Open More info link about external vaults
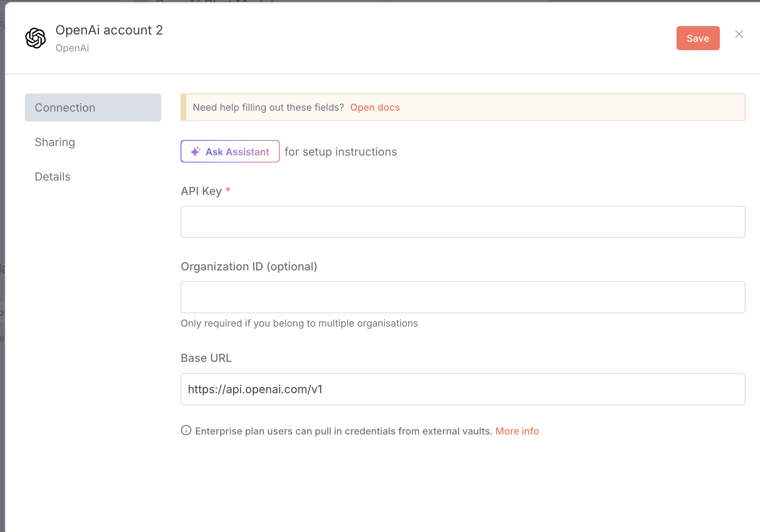The image size is (760, 532). click(517, 431)
